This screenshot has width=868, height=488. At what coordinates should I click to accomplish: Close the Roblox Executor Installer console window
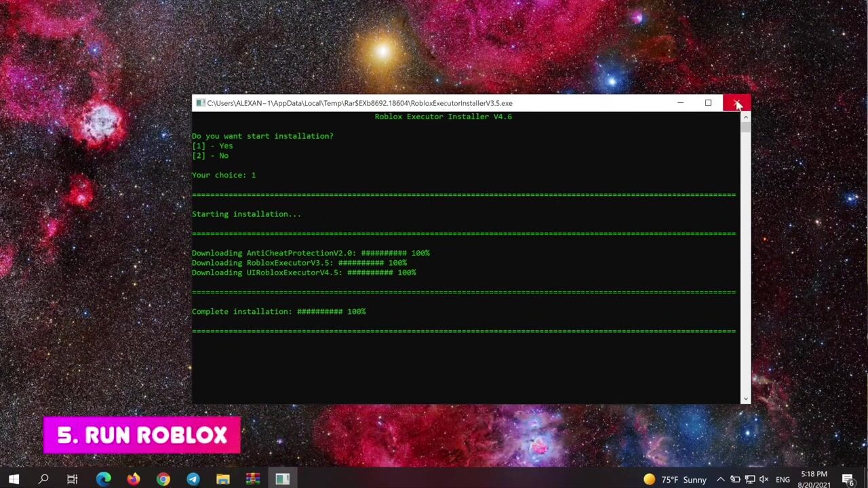(x=736, y=103)
